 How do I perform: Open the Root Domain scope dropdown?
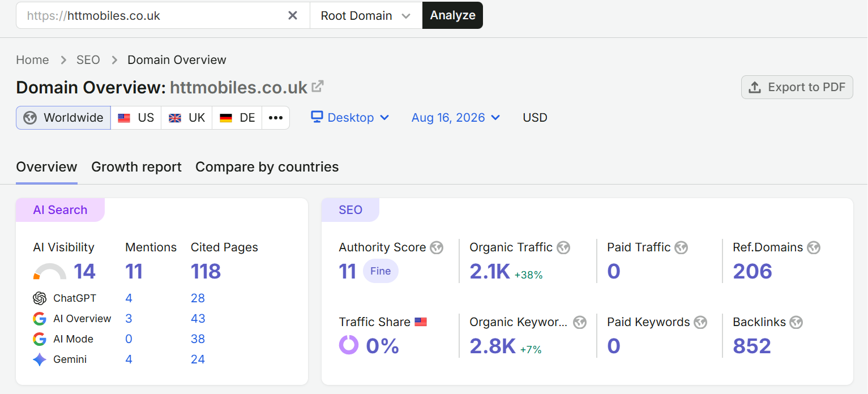(x=366, y=15)
